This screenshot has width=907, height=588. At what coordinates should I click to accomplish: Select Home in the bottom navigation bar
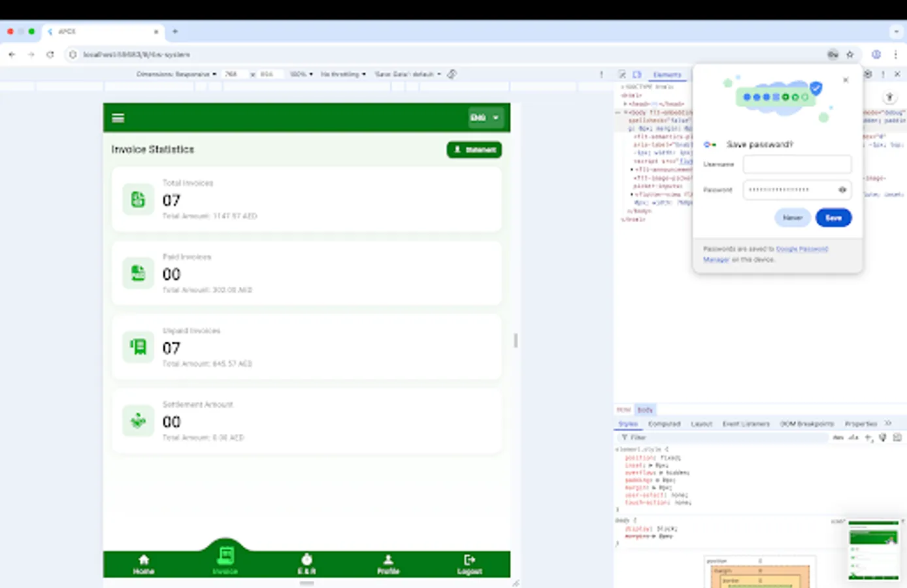coord(143,563)
